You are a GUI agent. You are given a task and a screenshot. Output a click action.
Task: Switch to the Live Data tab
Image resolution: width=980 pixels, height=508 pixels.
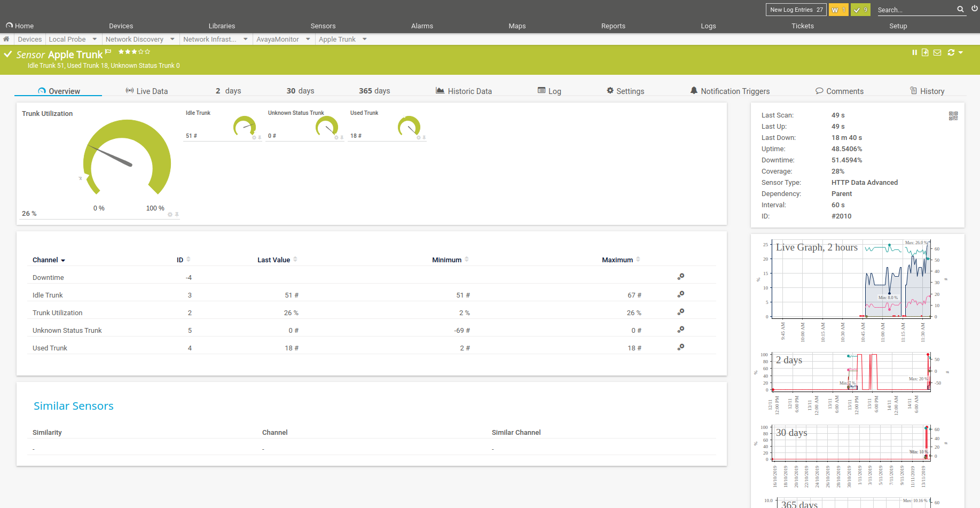coord(147,91)
